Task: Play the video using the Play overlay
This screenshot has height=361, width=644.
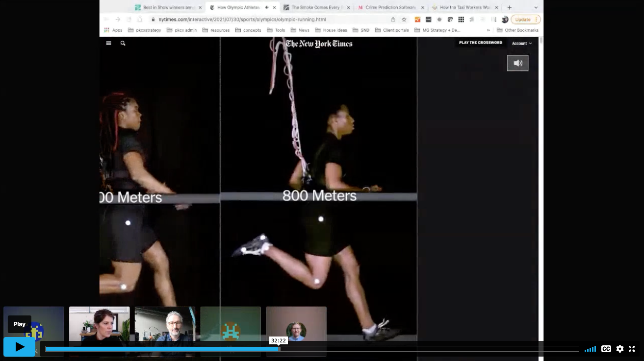Action: click(x=19, y=347)
